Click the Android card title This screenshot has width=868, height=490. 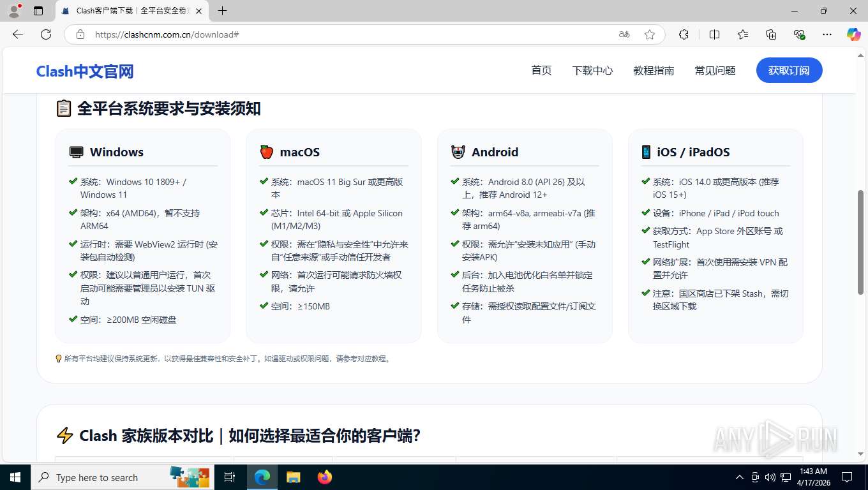click(495, 152)
